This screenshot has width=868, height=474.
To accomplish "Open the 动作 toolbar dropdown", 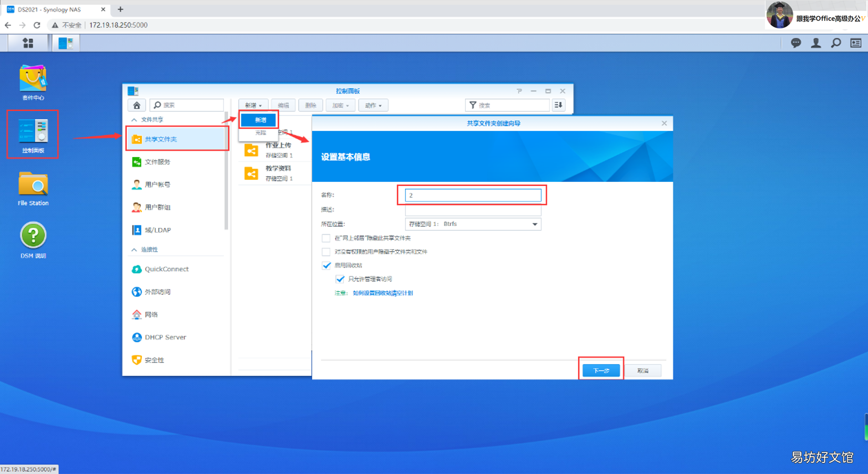I will [x=373, y=105].
